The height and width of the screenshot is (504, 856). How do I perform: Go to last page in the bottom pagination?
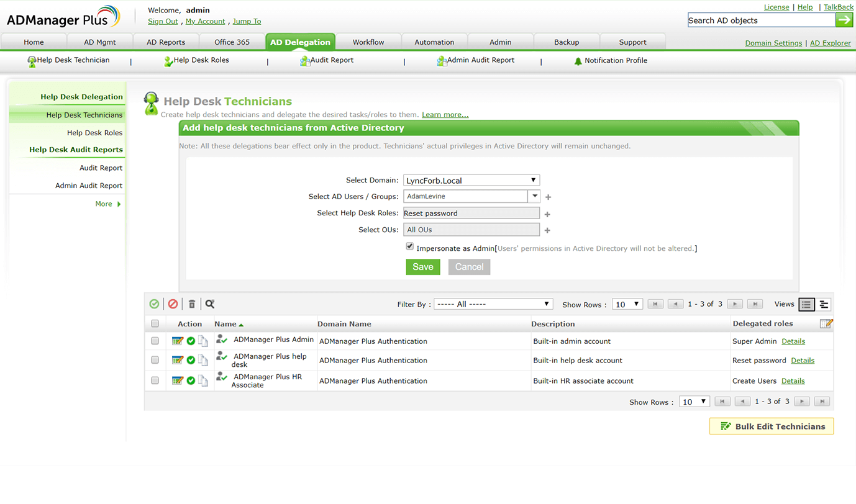coord(822,402)
